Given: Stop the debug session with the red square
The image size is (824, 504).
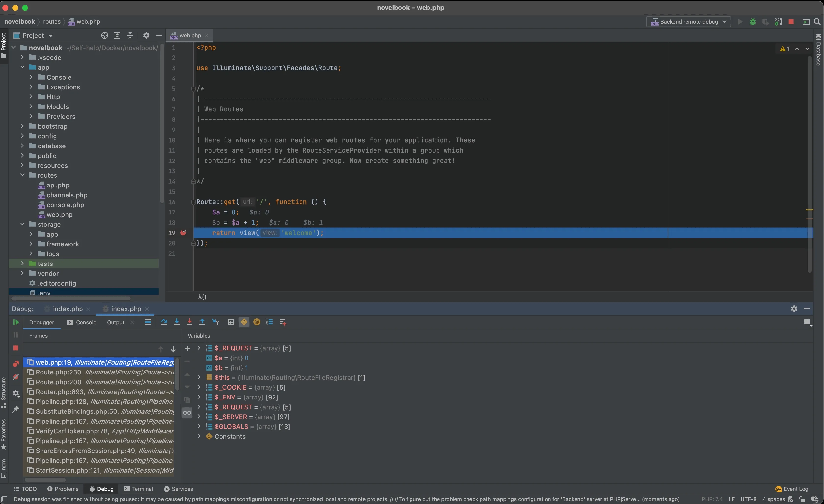Looking at the screenshot, I should click(x=16, y=348).
